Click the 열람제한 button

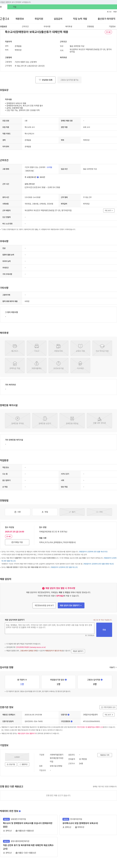tap(24, 764)
